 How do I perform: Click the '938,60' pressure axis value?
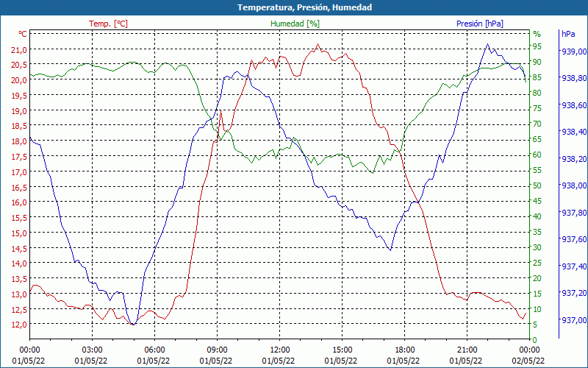574,105
